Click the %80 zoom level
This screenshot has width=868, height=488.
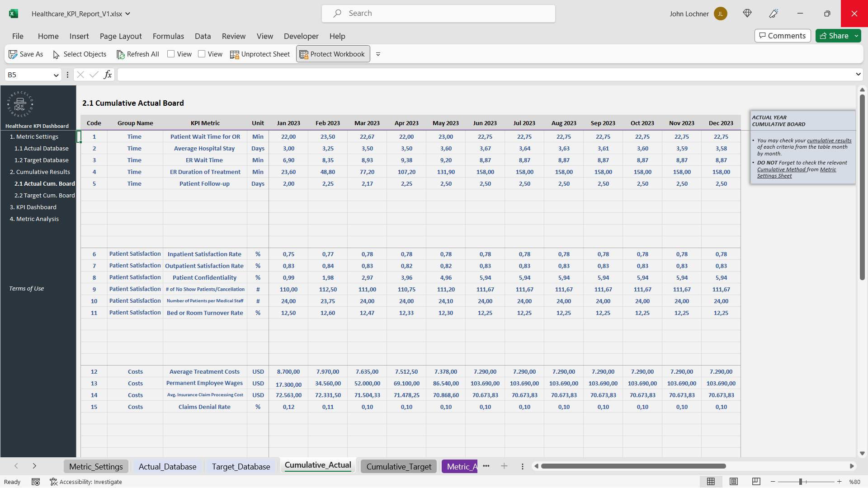pyautogui.click(x=854, y=482)
